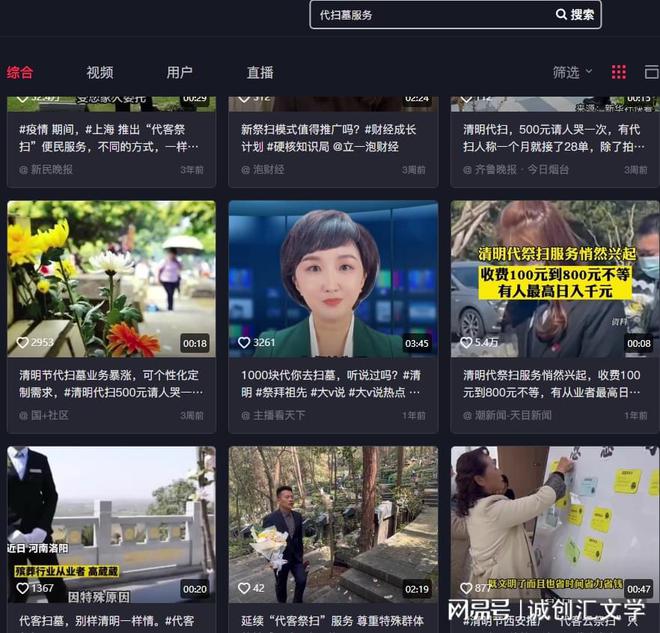Visit author @国+社区
Image resolution: width=660 pixels, height=633 pixels.
(x=44, y=415)
